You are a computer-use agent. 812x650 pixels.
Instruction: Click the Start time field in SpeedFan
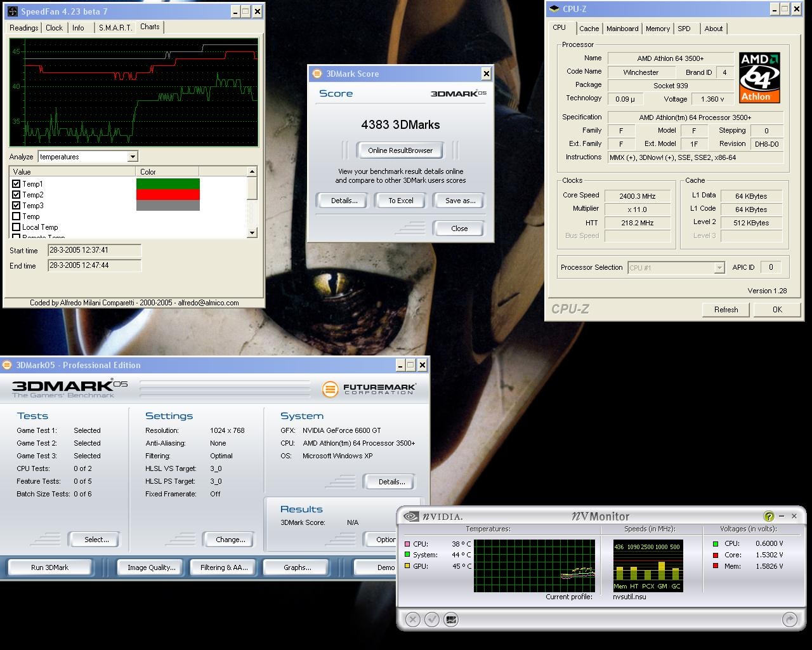click(94, 251)
